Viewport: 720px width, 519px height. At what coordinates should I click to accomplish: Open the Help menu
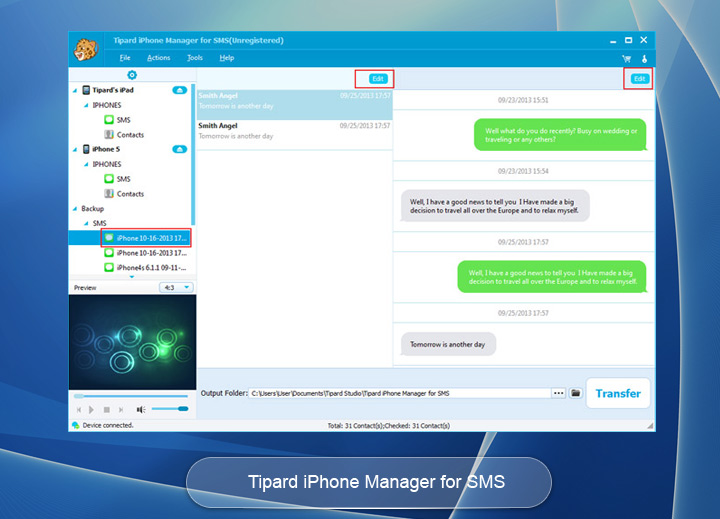tap(226, 58)
